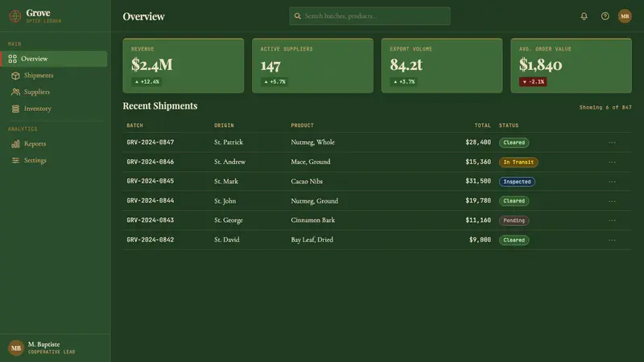This screenshot has width=644, height=362.
Task: Click the +3.7% export change badge
Action: tap(404, 82)
